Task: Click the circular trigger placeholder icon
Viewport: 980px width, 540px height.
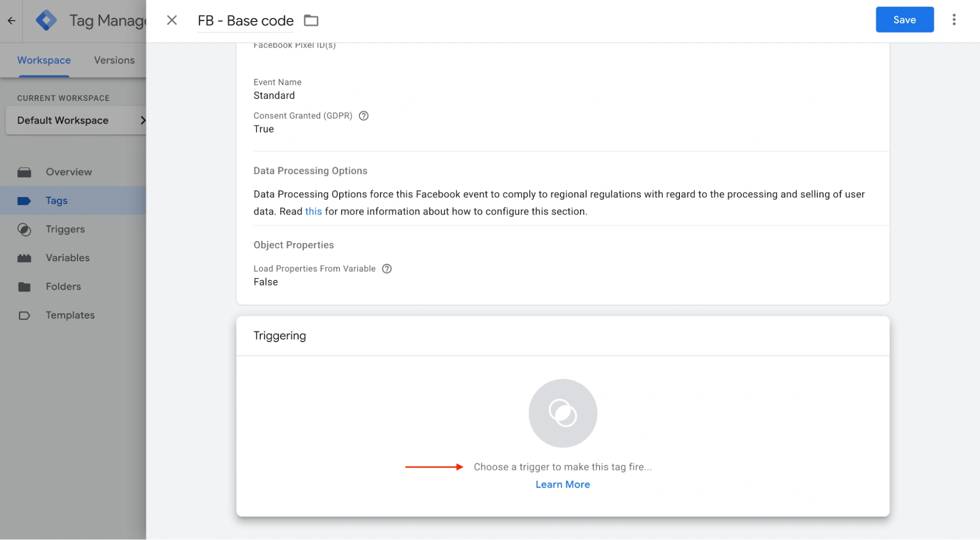Action: pyautogui.click(x=562, y=413)
